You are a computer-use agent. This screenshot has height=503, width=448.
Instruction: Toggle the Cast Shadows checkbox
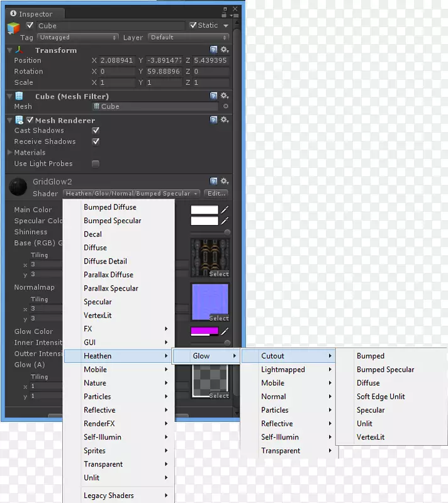[x=96, y=131]
